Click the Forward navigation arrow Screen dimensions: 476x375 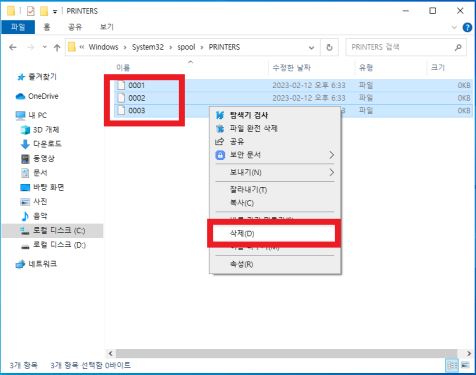[31, 47]
